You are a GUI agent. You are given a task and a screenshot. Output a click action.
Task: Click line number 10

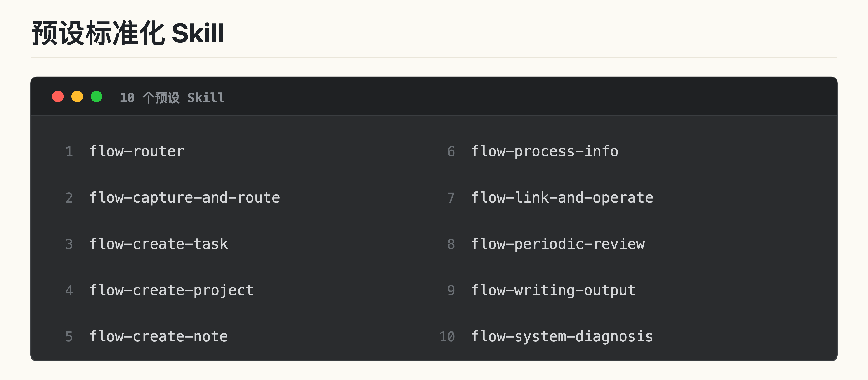tap(447, 337)
